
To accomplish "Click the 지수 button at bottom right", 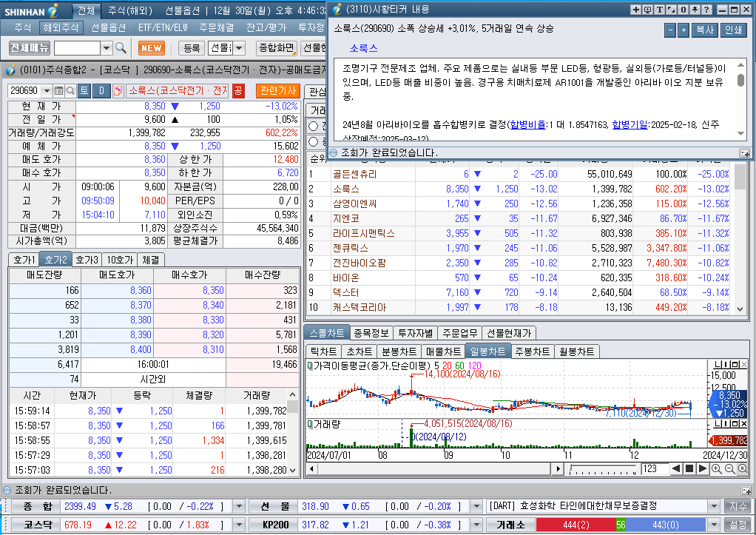I will (738, 506).
